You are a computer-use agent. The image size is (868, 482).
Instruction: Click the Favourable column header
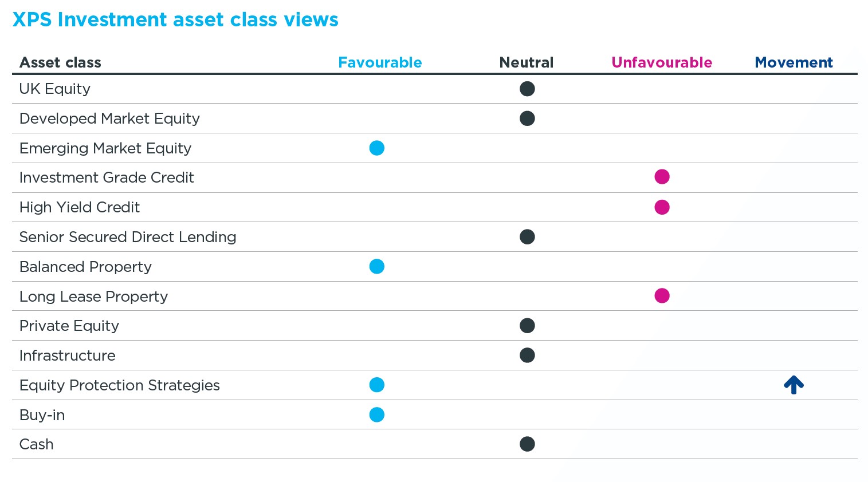[x=380, y=62]
